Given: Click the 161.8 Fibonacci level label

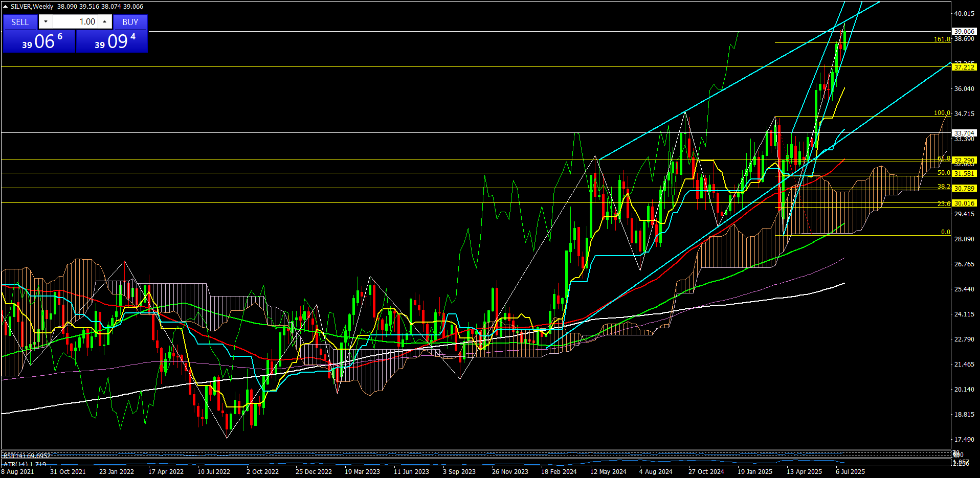Looking at the screenshot, I should [942, 39].
